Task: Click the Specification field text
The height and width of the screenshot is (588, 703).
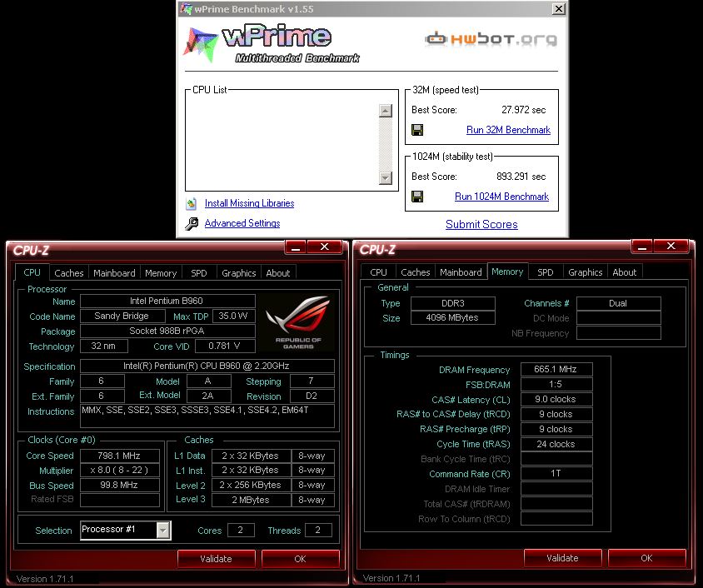Action: point(207,366)
